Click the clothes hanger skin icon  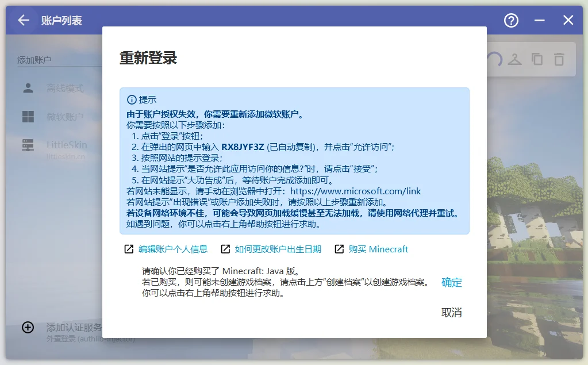point(514,59)
